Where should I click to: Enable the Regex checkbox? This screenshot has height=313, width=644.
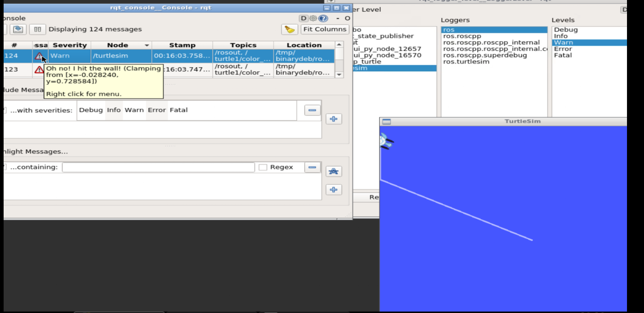click(263, 167)
